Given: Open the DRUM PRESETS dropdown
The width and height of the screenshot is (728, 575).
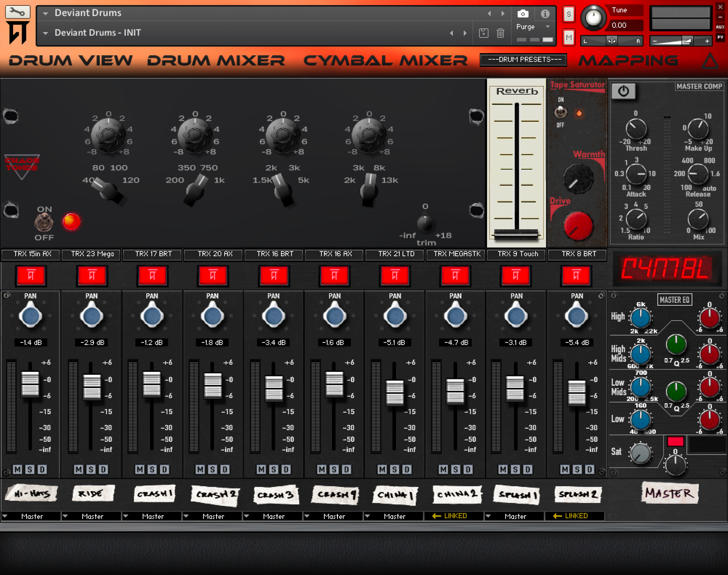Looking at the screenshot, I should [x=523, y=60].
